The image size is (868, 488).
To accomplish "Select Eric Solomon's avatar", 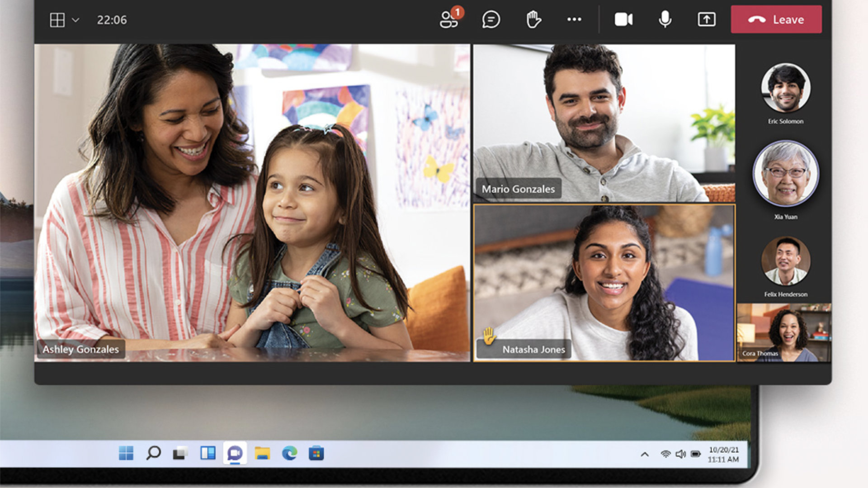I will [785, 88].
